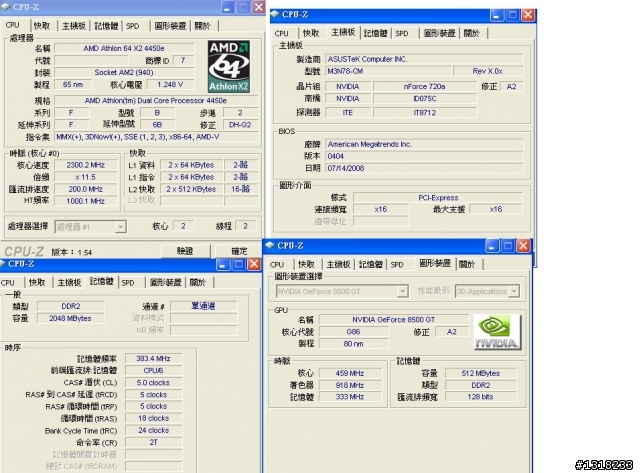
Task: Click L2 cache 2 x 512 KBytes value
Action: tap(191, 189)
